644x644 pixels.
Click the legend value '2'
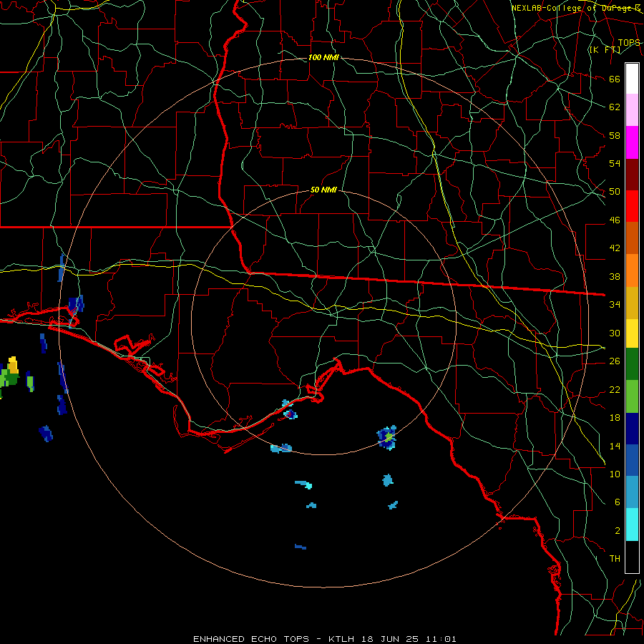[617, 531]
